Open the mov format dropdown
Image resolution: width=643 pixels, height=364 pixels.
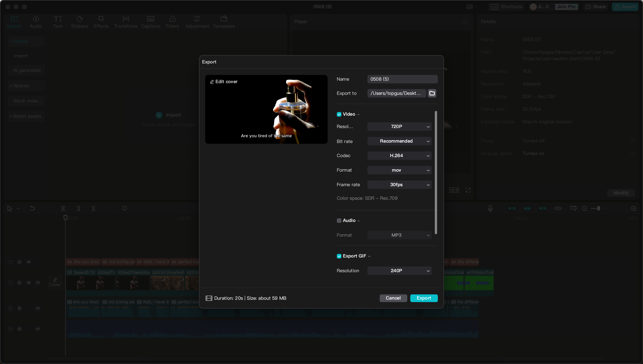pos(399,170)
